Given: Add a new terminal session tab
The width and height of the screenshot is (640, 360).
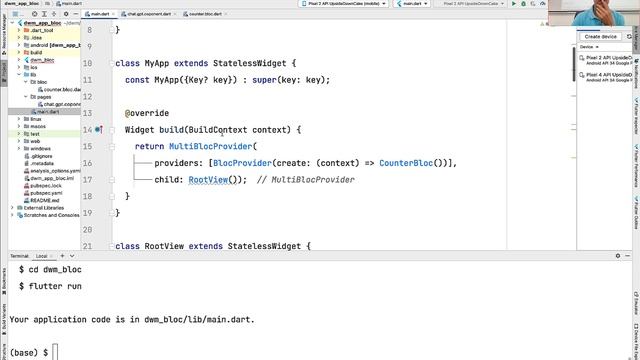Looking at the screenshot, I should (62, 256).
